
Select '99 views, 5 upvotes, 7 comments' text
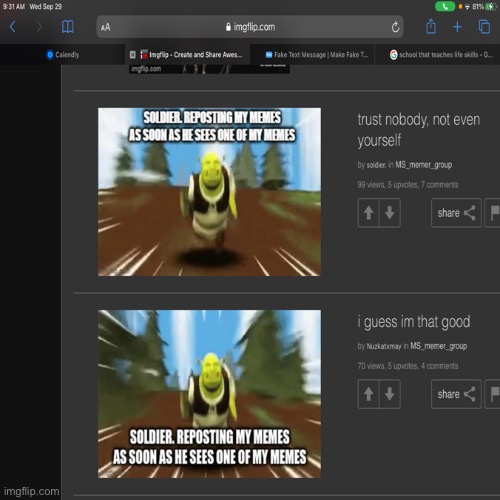pyautogui.click(x=408, y=185)
